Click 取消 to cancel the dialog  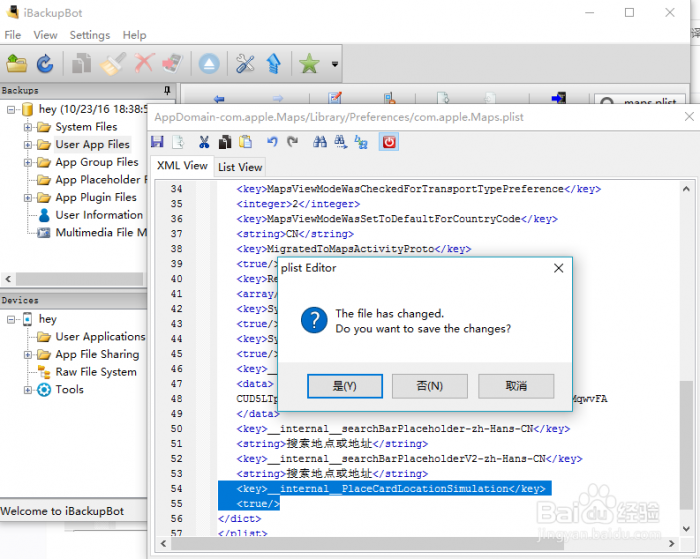pyautogui.click(x=516, y=386)
